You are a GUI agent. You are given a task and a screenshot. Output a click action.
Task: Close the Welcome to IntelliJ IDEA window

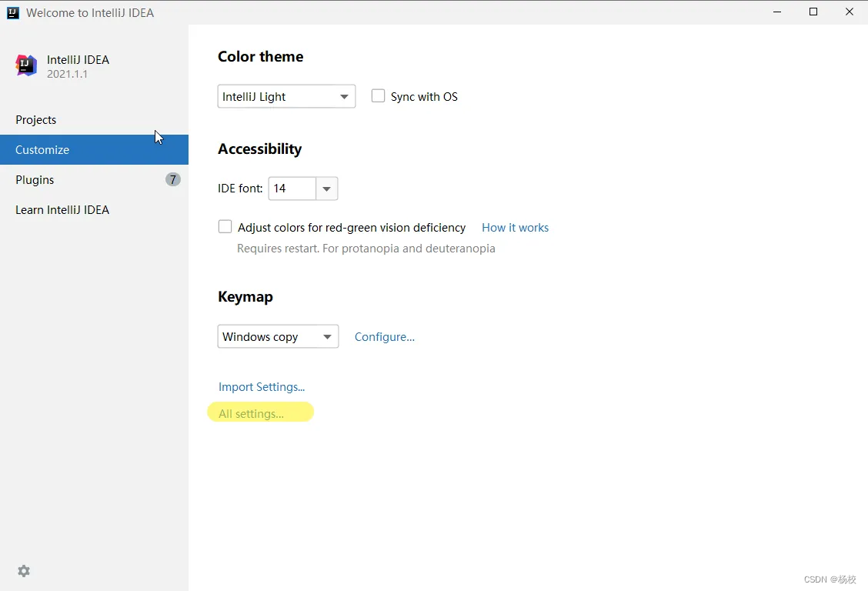[850, 12]
